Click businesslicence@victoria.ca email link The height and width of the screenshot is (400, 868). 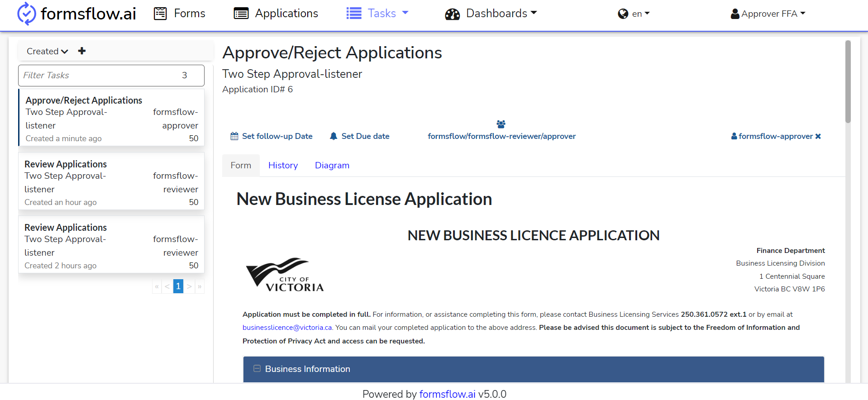point(287,328)
